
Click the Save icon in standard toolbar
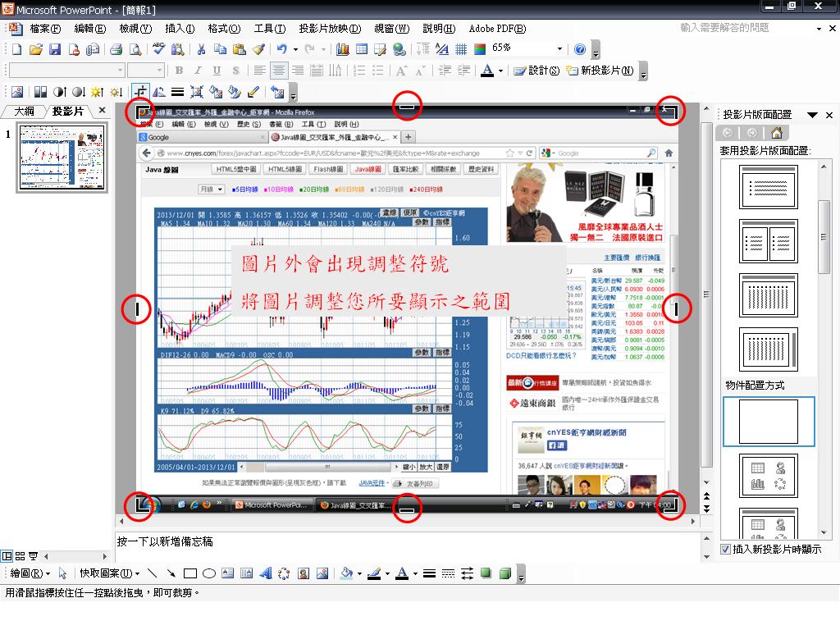click(54, 49)
